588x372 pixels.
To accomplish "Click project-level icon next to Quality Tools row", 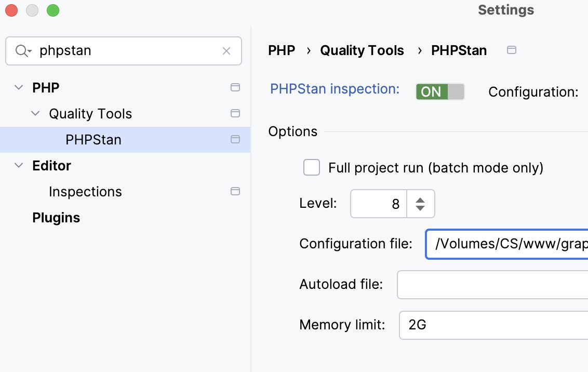I will pos(235,113).
